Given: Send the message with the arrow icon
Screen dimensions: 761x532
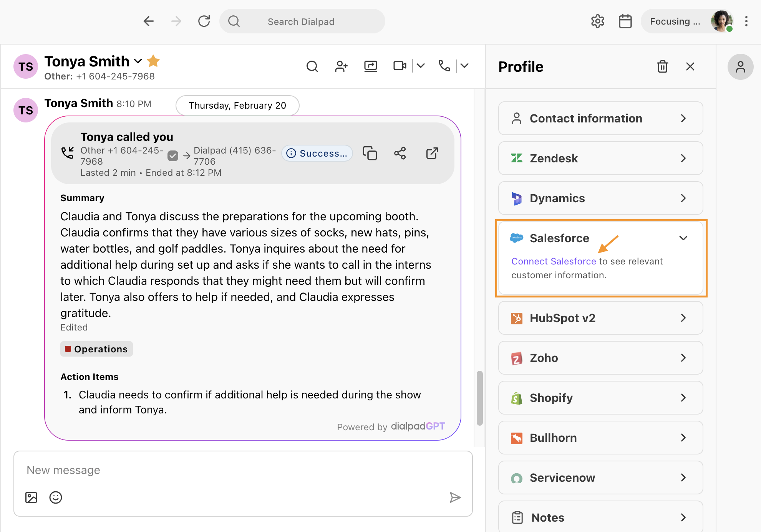Looking at the screenshot, I should pos(455,497).
